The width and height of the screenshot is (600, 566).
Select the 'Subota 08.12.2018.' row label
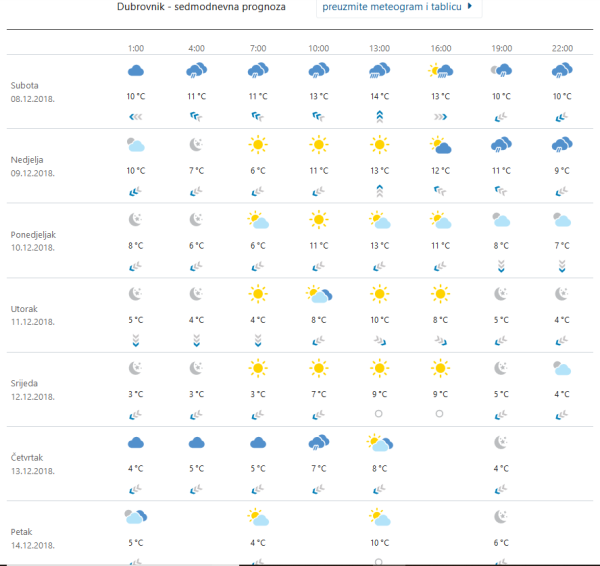(33, 92)
